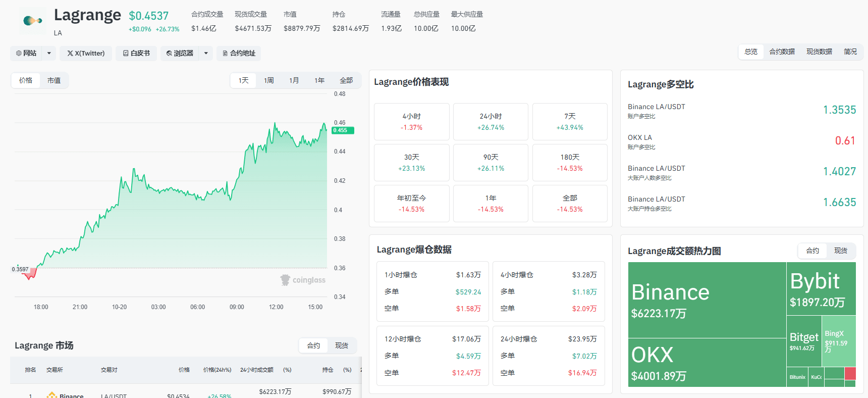Open the 浏览器 explorer button

click(x=180, y=53)
